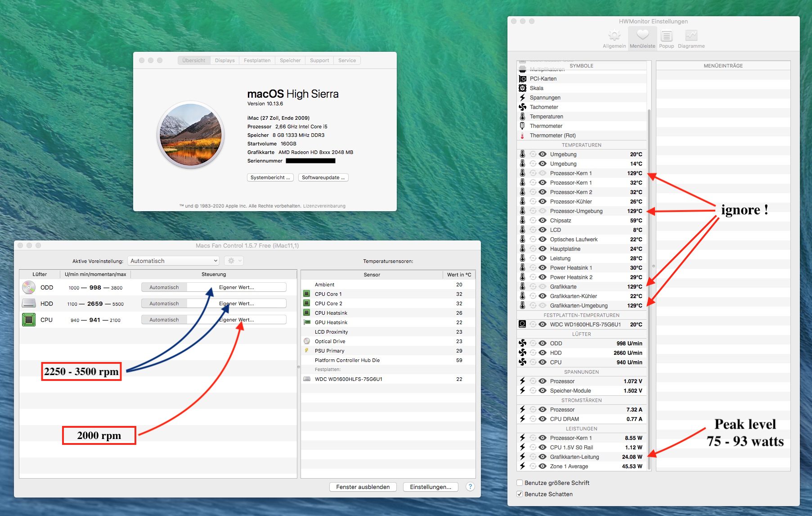812x516 pixels.
Task: Uncheck Benutze Schatten checkbox
Action: tap(520, 494)
